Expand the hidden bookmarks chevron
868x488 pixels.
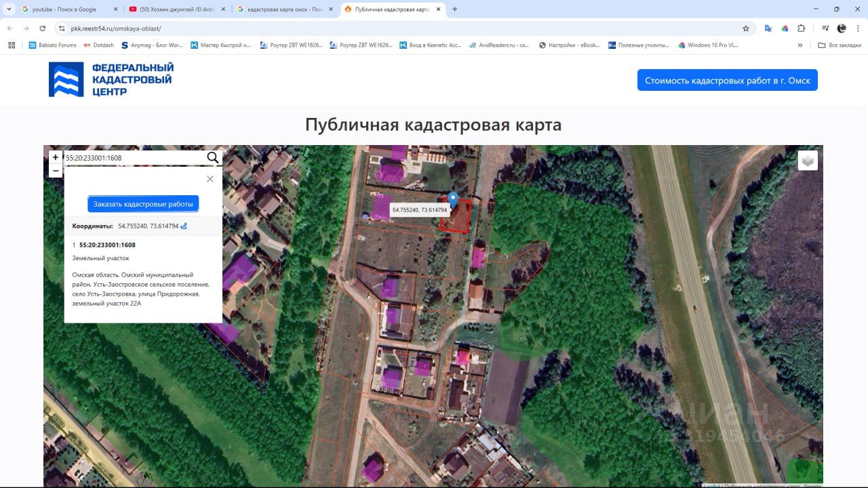coord(800,45)
